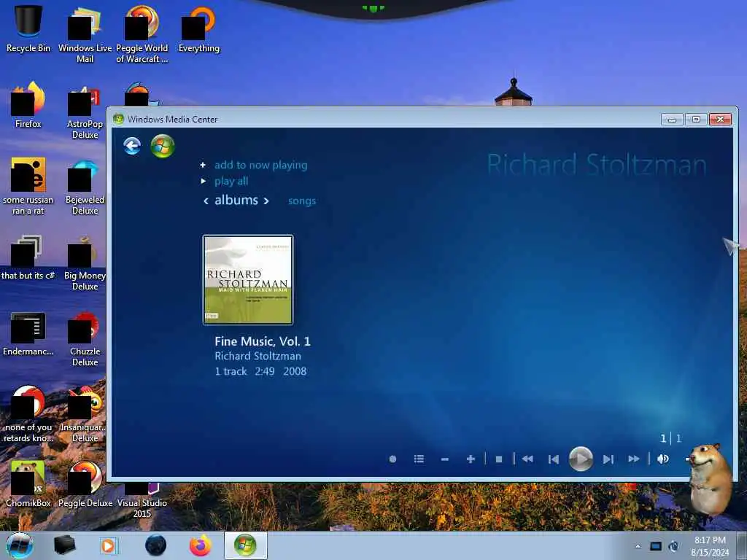Open Peggle Deluxe desktop shortcut
Screen dimensions: 747x560
(x=85, y=484)
